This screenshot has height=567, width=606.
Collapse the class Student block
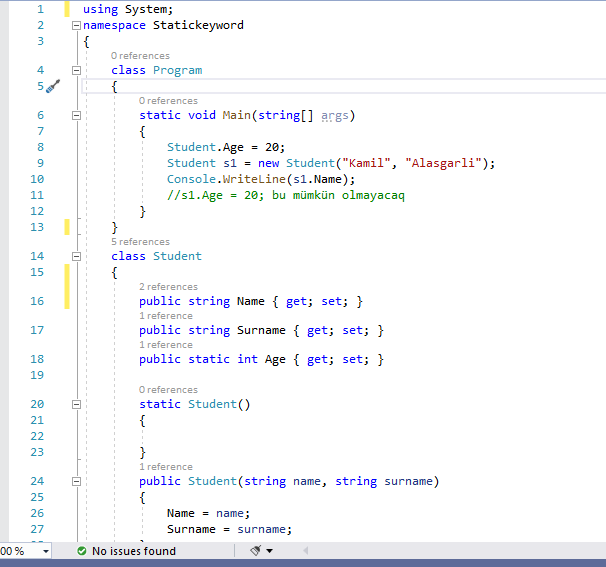click(77, 256)
